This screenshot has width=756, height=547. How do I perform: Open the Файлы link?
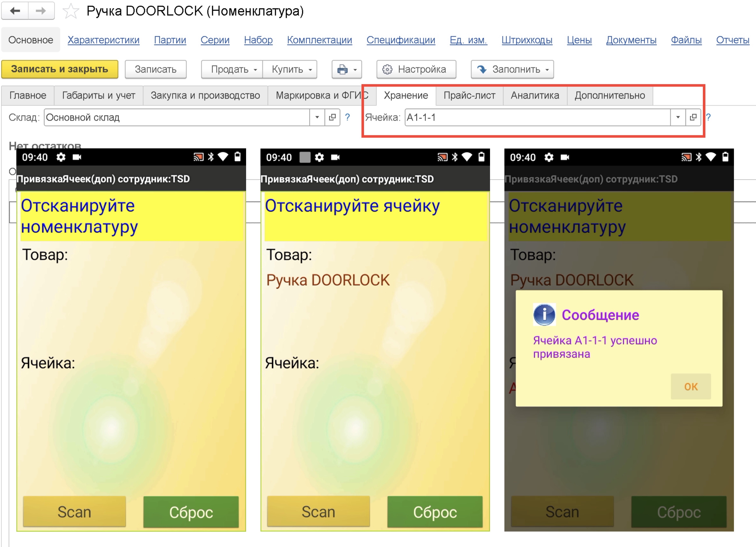tap(686, 40)
